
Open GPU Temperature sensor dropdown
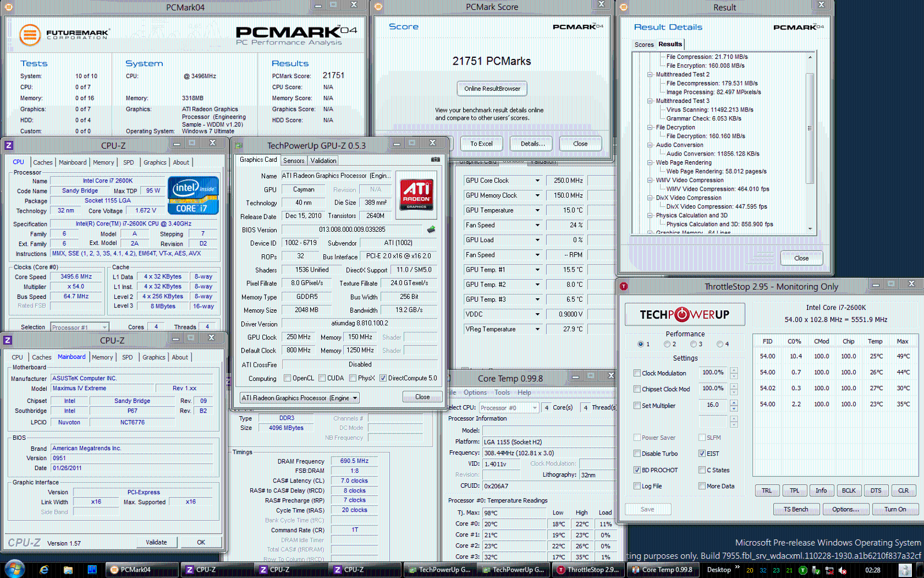click(x=537, y=210)
